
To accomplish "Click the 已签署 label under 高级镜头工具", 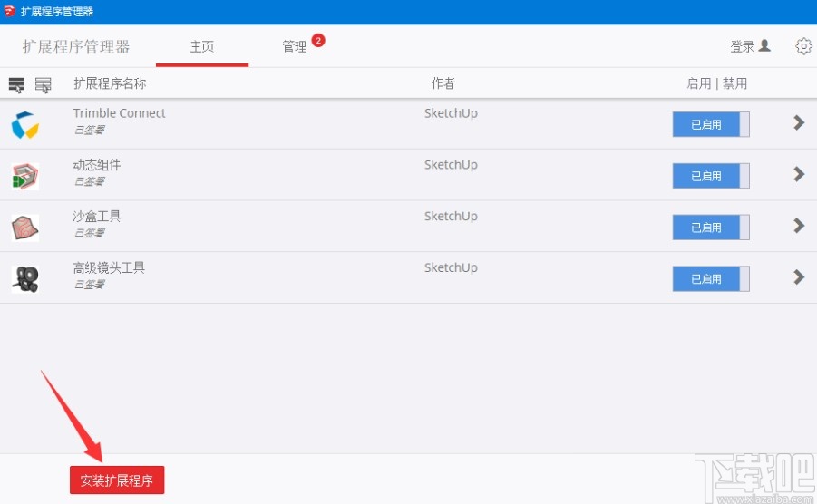I will (x=90, y=284).
